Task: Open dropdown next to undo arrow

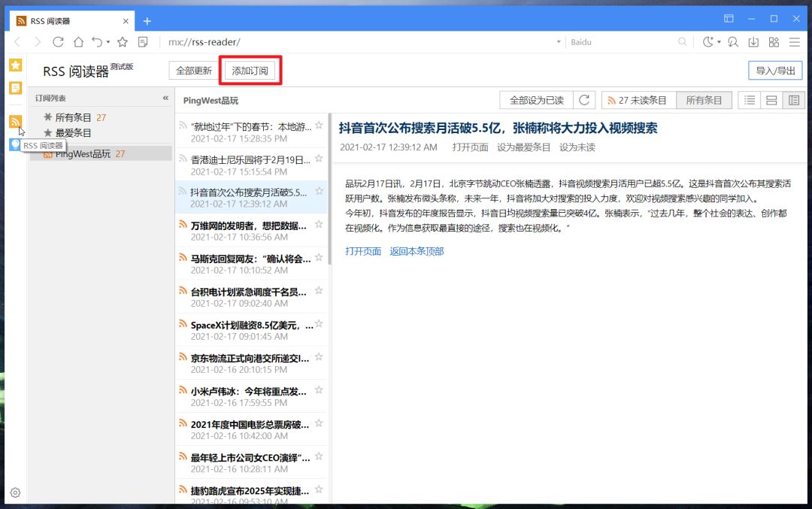Action: click(108, 42)
